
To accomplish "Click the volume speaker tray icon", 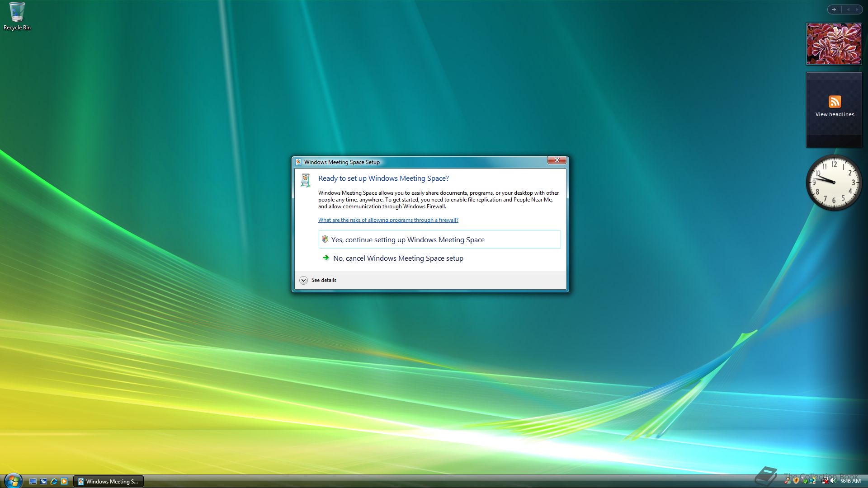I will pos(833,481).
